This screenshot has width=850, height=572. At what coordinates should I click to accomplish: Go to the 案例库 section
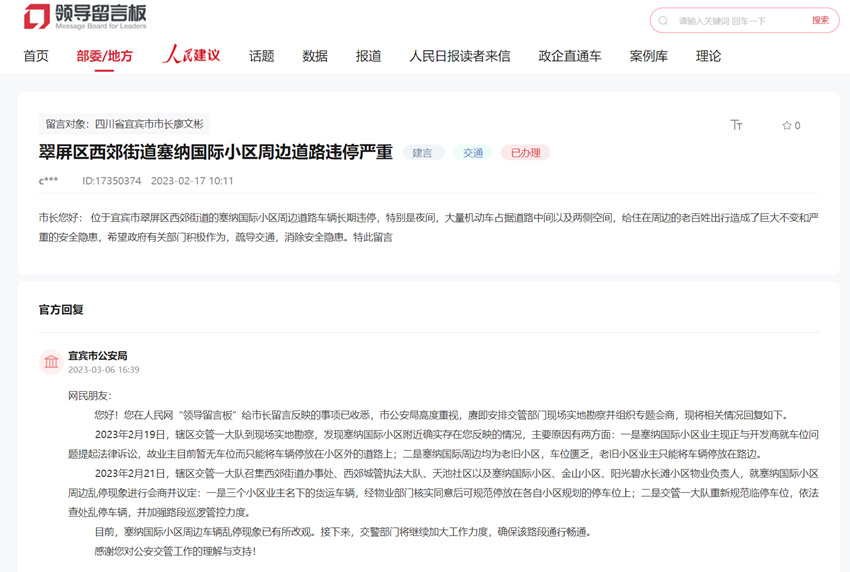(648, 56)
